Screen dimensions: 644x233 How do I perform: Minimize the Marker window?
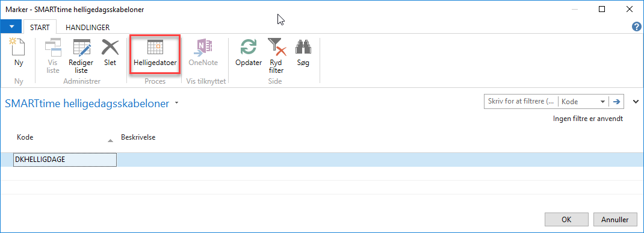(x=575, y=8)
